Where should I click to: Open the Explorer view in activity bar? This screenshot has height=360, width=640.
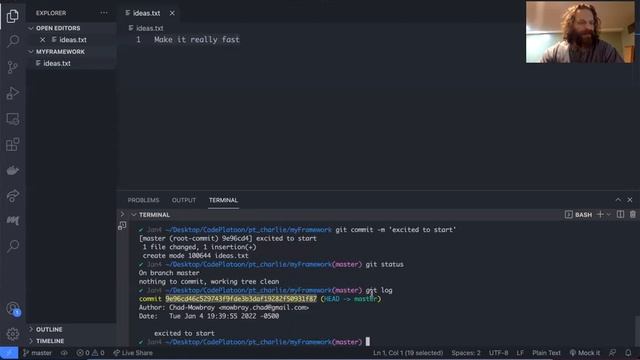[13, 16]
